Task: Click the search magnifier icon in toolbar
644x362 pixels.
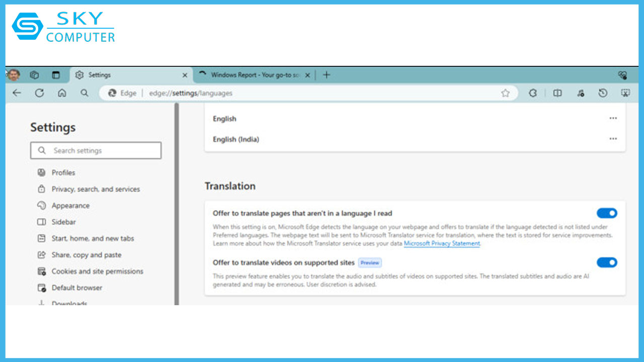Action: (x=85, y=93)
